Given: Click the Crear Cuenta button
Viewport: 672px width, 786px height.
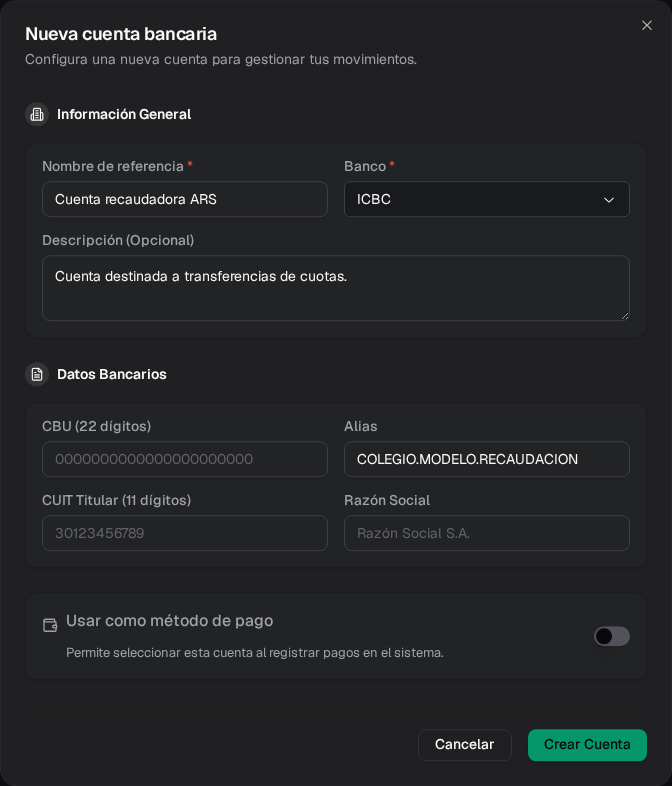Looking at the screenshot, I should pos(587,745).
